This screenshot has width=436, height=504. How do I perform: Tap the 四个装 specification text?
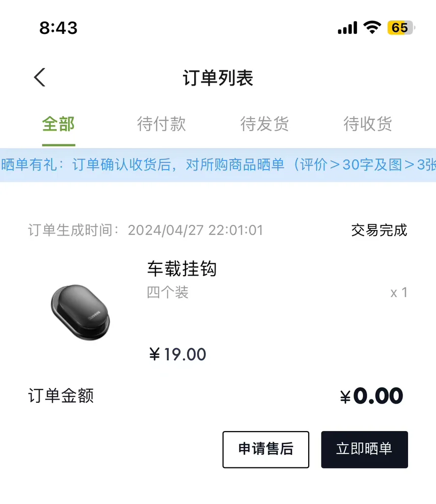[168, 292]
